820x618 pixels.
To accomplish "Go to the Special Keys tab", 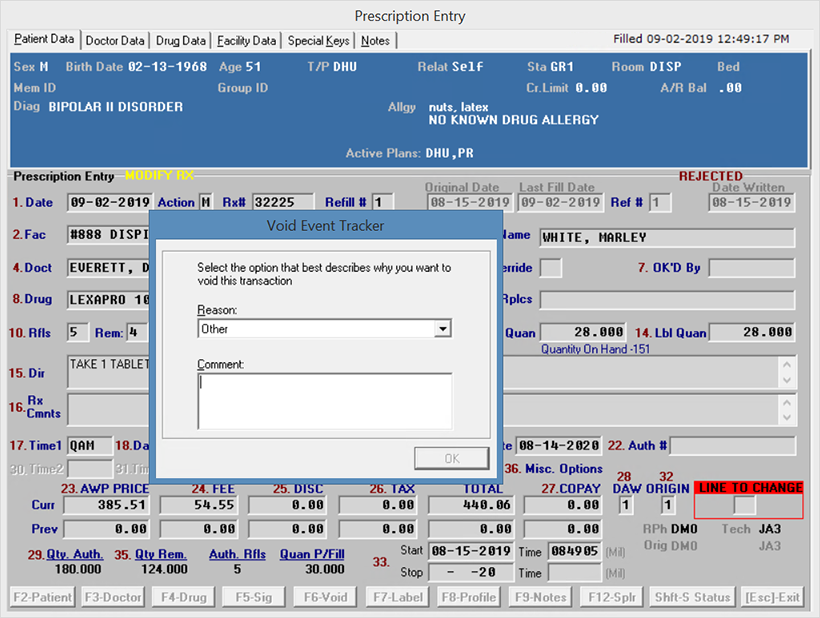I will [x=319, y=41].
